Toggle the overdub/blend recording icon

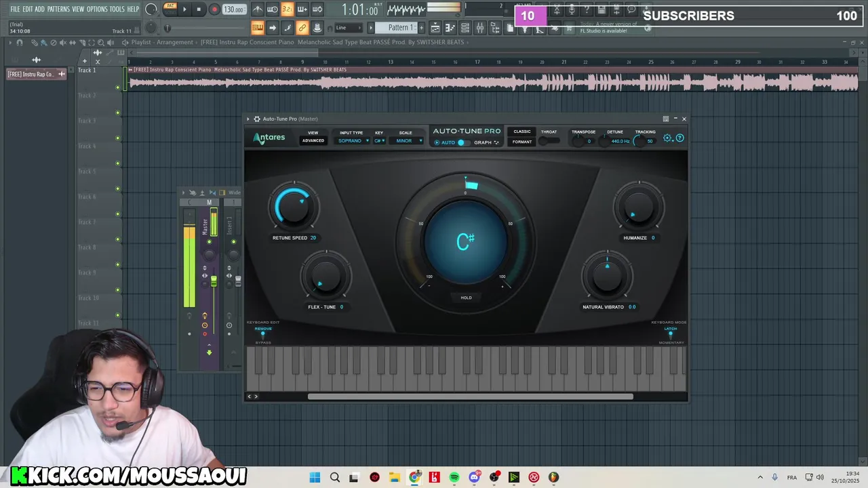[x=302, y=9]
